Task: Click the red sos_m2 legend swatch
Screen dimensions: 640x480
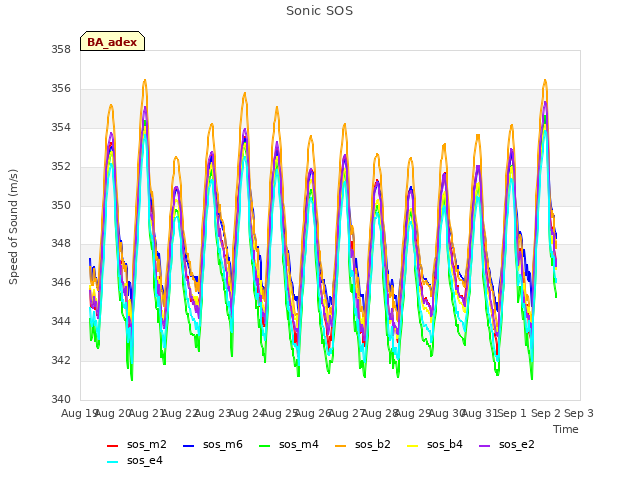Action: (112, 446)
